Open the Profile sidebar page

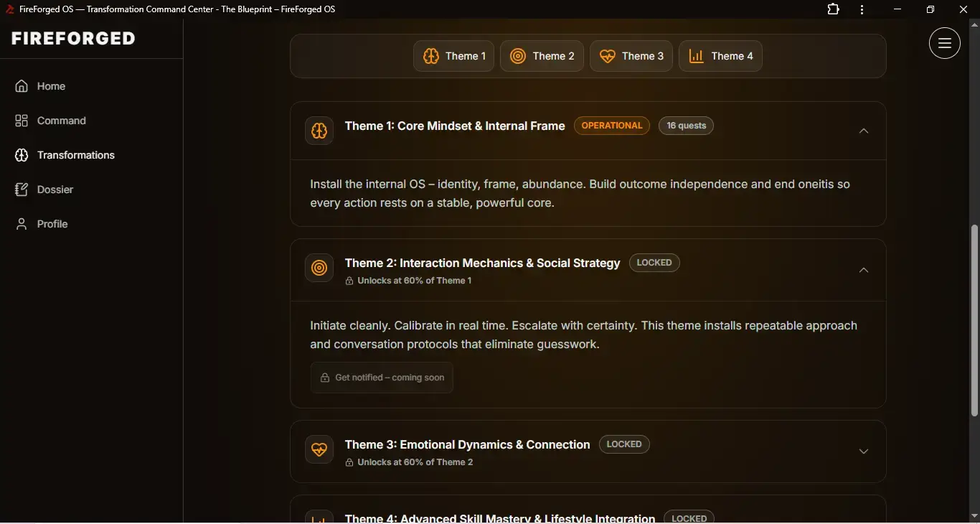[52, 224]
